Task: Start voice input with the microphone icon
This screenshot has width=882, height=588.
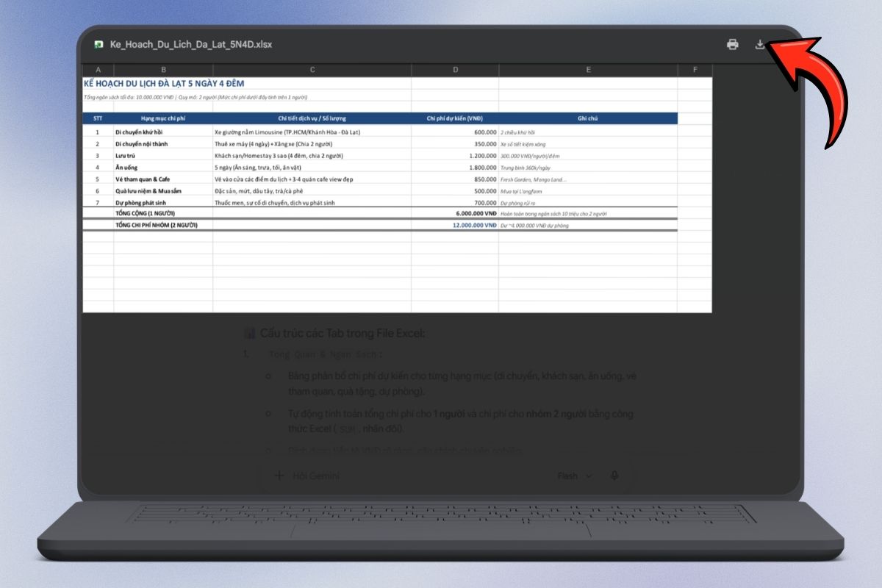Action: [614, 476]
